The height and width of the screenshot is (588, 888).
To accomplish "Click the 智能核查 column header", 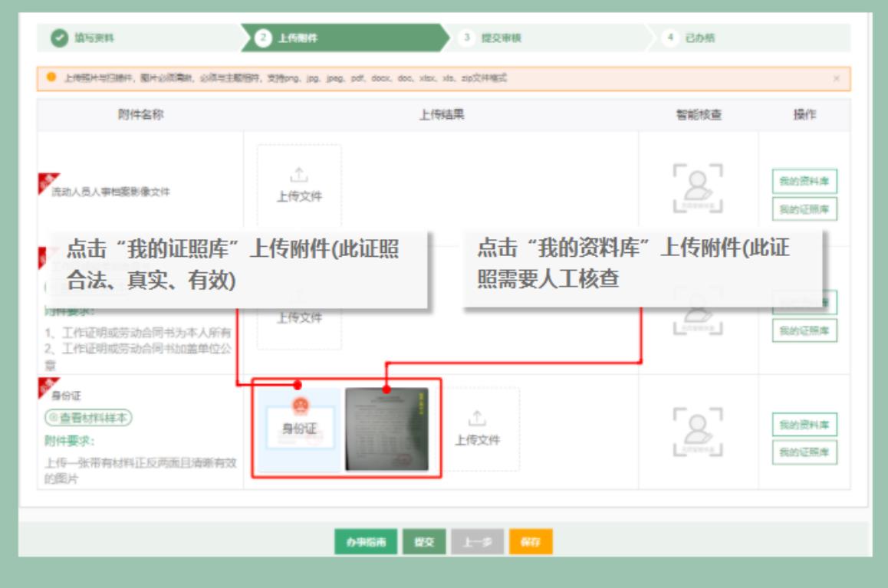I will tap(699, 114).
